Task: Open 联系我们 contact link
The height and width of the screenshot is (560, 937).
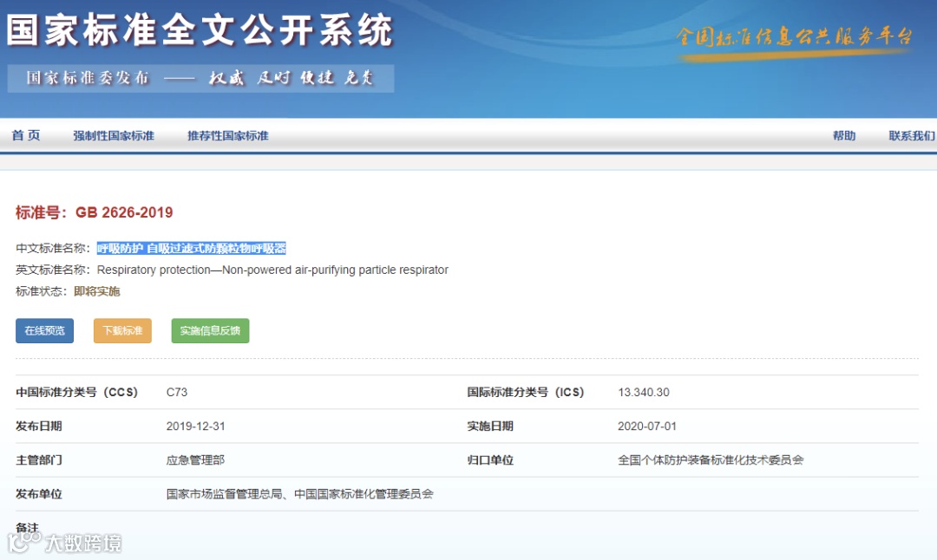Action: (912, 135)
